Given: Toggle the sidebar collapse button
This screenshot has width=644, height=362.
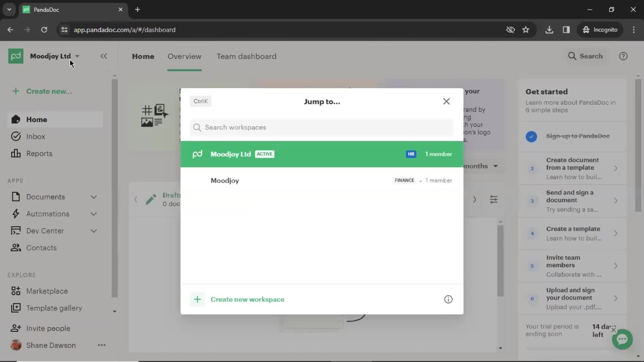Looking at the screenshot, I should click(x=103, y=56).
